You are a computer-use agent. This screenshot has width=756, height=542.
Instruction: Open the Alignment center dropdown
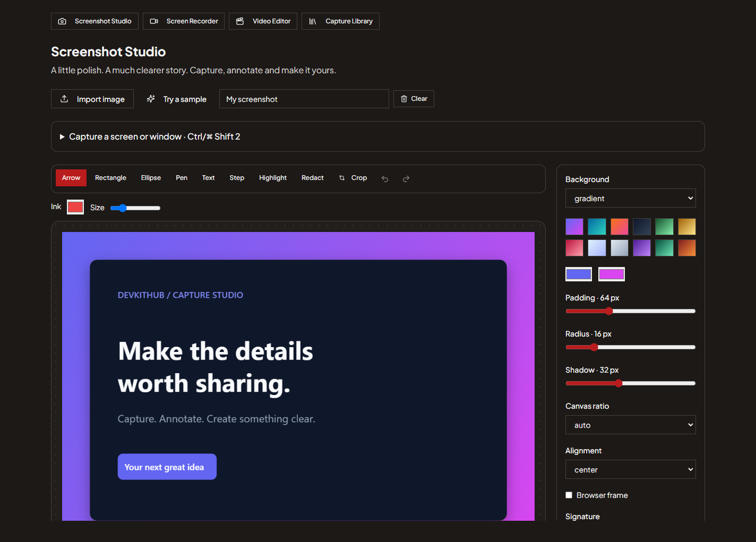[631, 470]
